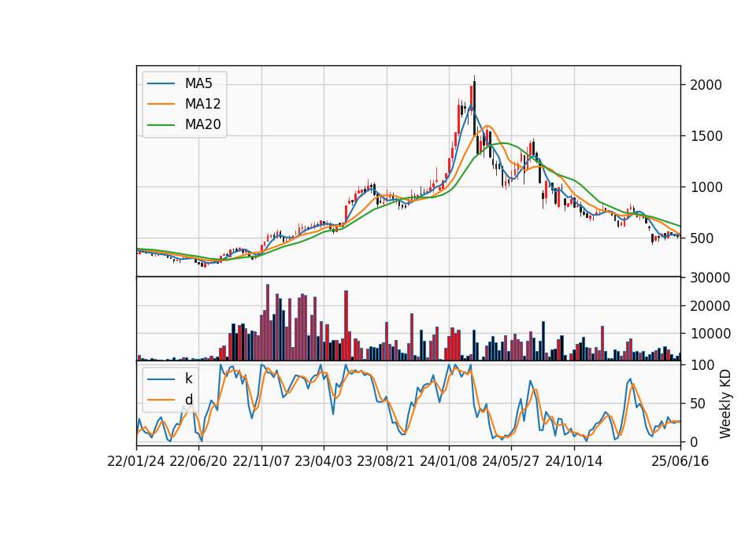
Task: Click the 2000 price axis label
Action: click(x=706, y=85)
